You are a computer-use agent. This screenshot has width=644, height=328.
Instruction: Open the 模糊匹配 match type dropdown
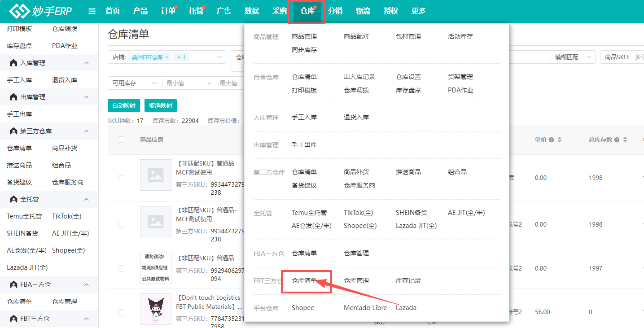point(588,57)
